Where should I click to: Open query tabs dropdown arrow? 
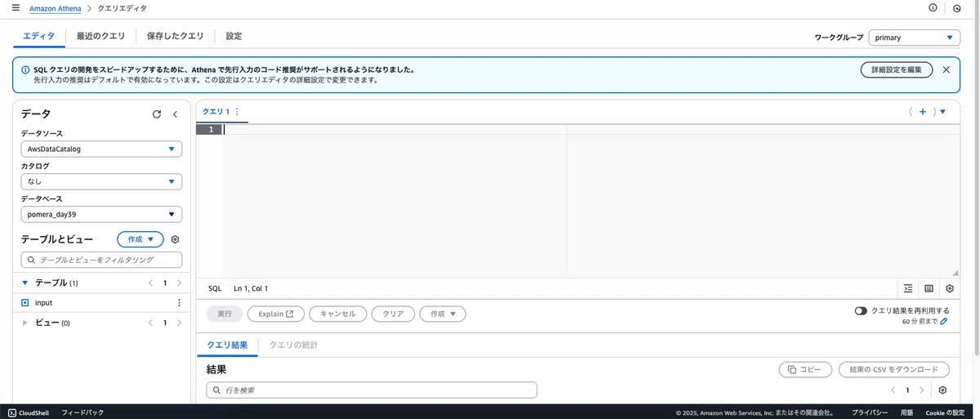(x=942, y=112)
